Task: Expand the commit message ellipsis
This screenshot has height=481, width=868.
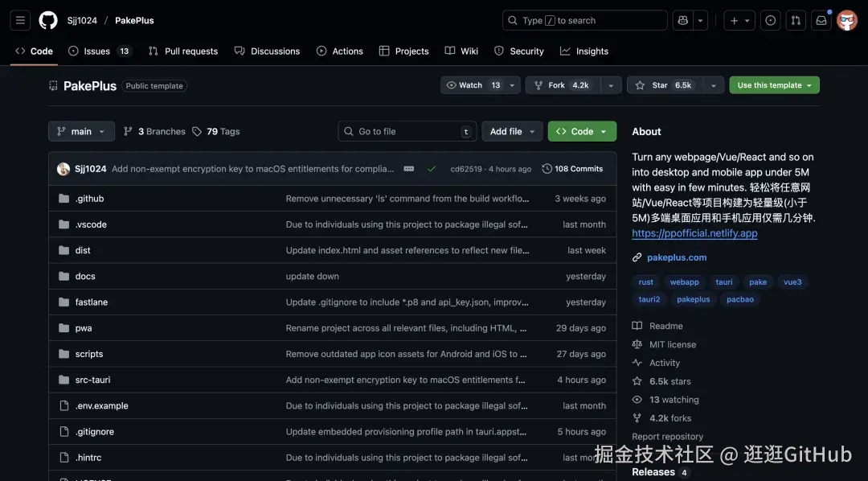Action: pyautogui.click(x=408, y=169)
